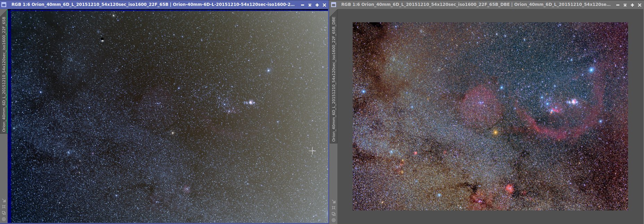The image size is (644, 224).
Task: Click overlapping-squares icon in DBE window sidebar
Action: tap(334, 214)
